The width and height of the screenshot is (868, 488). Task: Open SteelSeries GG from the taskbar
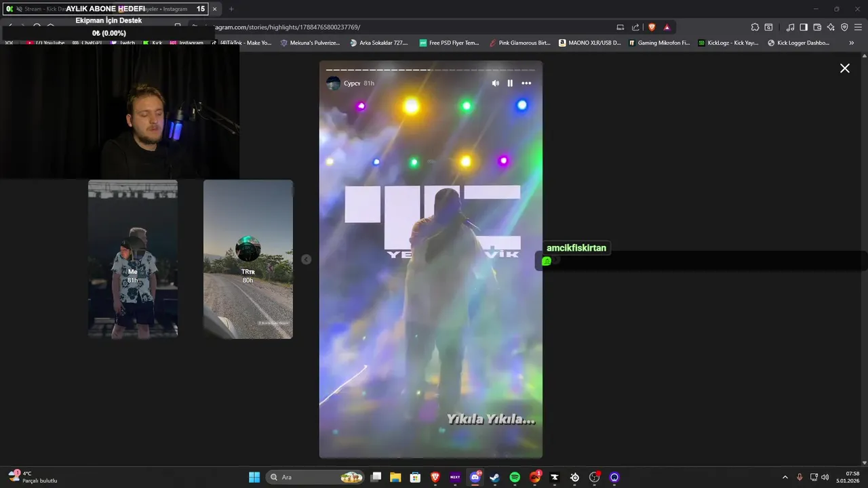pyautogui.click(x=575, y=477)
